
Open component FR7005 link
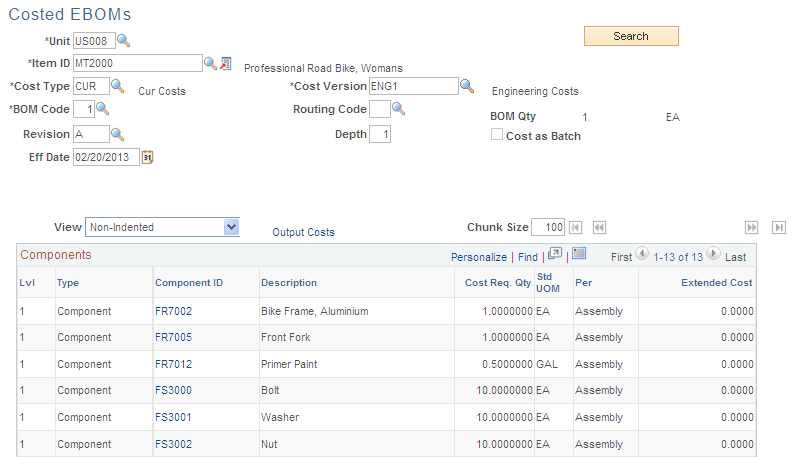coord(174,337)
